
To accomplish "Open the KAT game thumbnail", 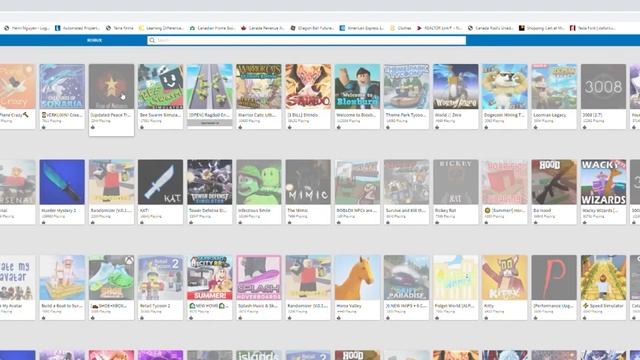I will pyautogui.click(x=160, y=182).
